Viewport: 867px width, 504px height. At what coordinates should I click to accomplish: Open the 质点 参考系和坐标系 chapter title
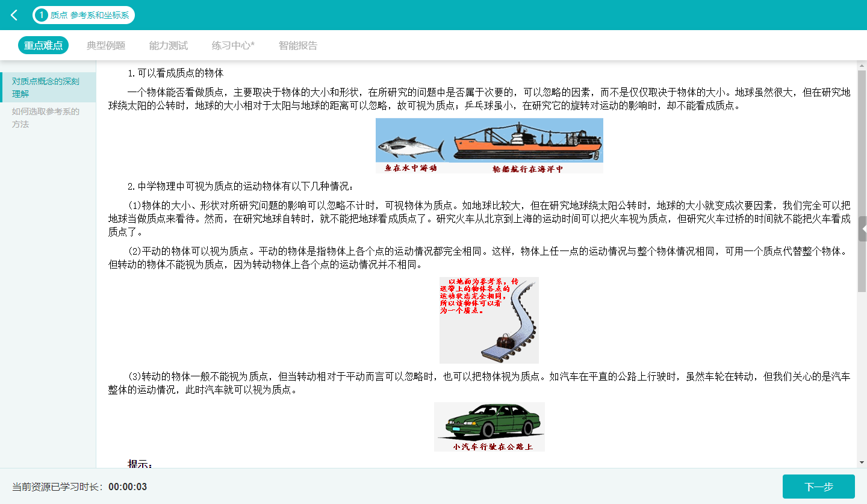coord(89,15)
